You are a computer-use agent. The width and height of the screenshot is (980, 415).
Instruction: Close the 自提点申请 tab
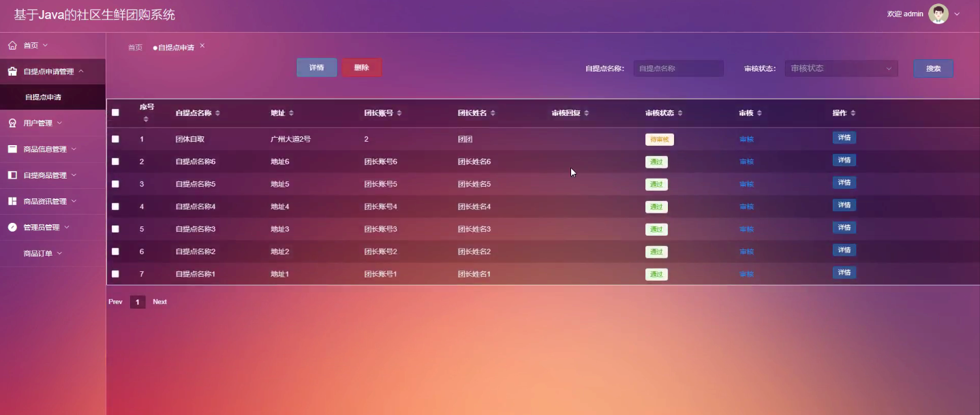pyautogui.click(x=202, y=46)
